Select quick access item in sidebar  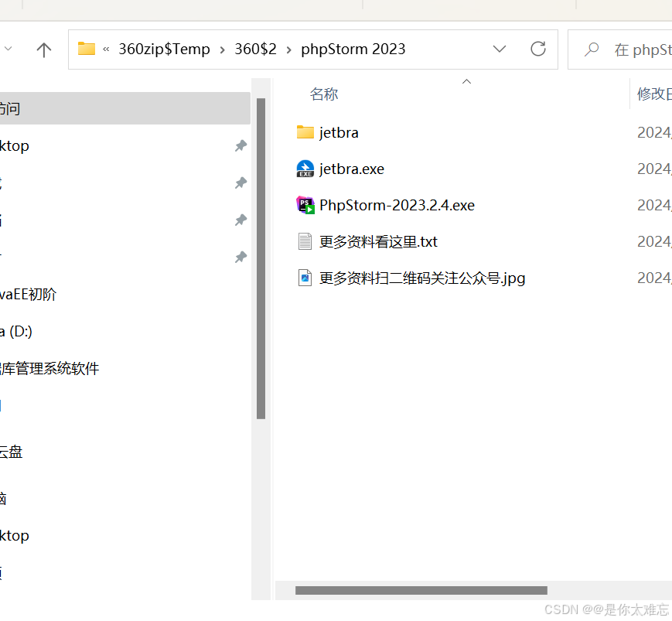pyautogui.click(x=125, y=108)
